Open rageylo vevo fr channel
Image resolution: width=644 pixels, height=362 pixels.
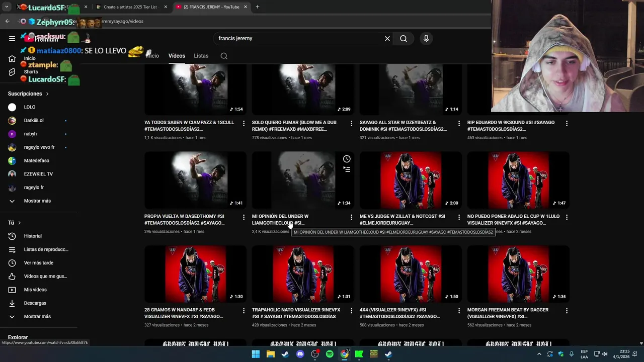click(x=39, y=147)
